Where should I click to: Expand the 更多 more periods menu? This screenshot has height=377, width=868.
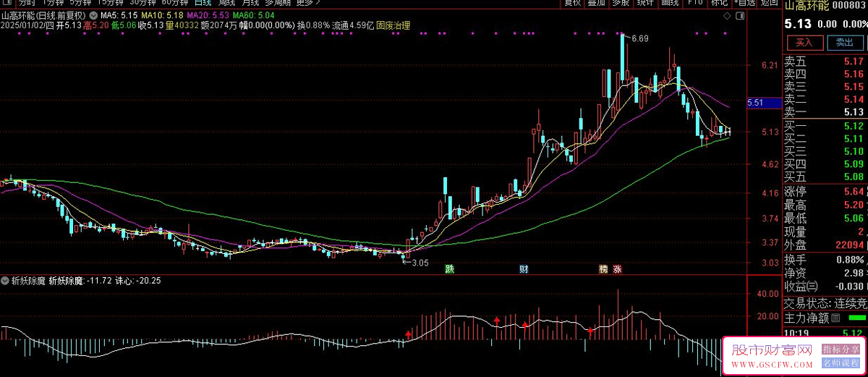(307, 3)
